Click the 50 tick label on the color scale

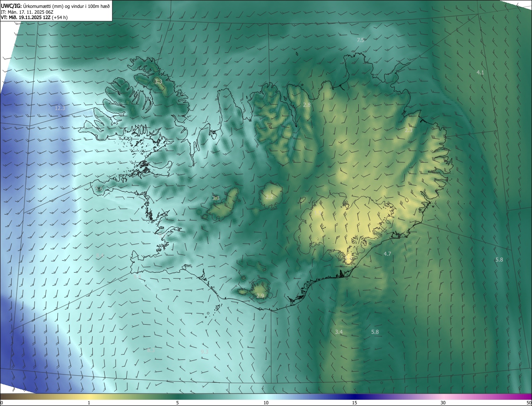[529, 403]
